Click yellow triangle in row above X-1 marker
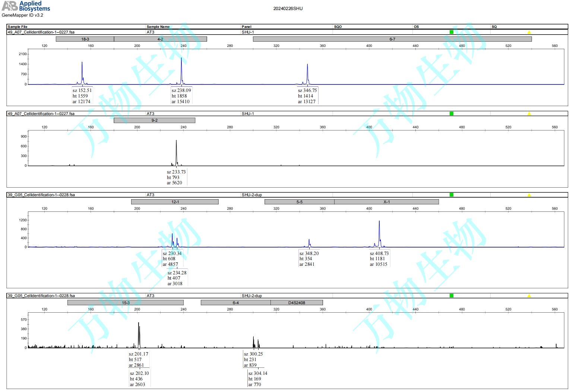The image size is (570, 392). point(529,195)
